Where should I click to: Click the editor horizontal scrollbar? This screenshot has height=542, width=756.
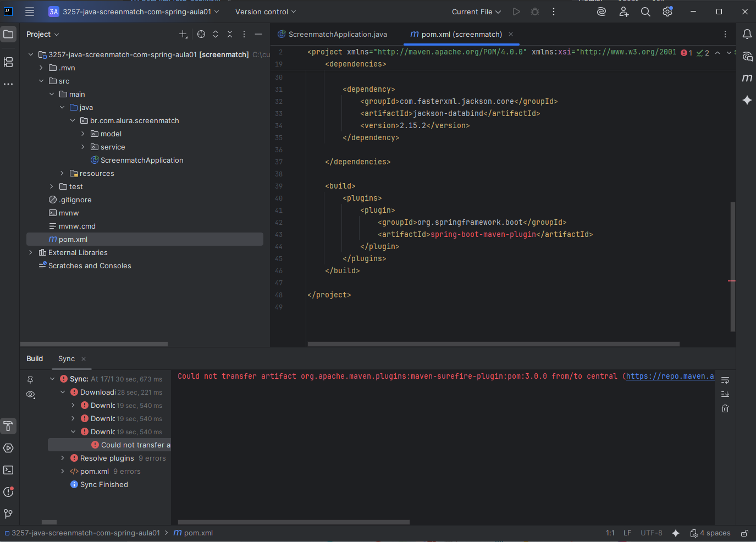point(493,344)
